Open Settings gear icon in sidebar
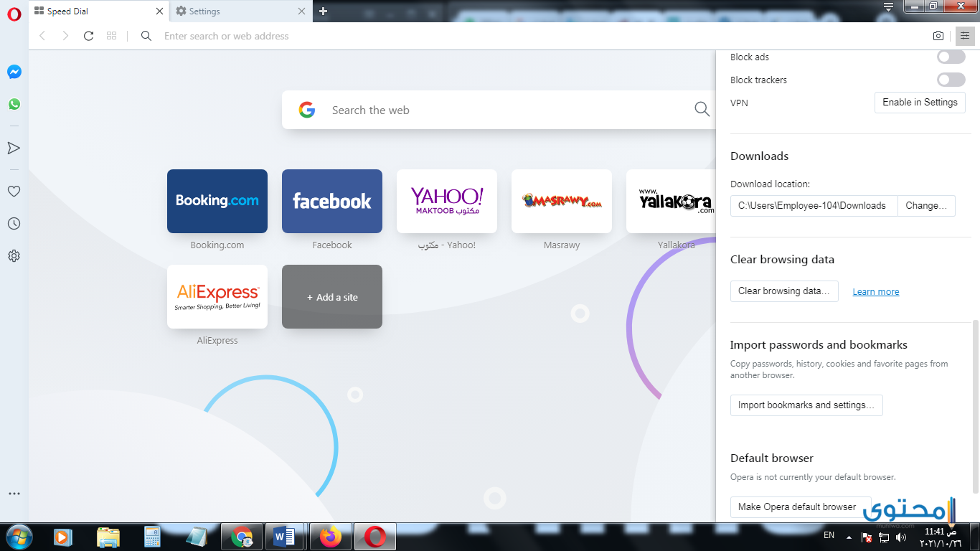This screenshot has height=551, width=980. point(14,256)
